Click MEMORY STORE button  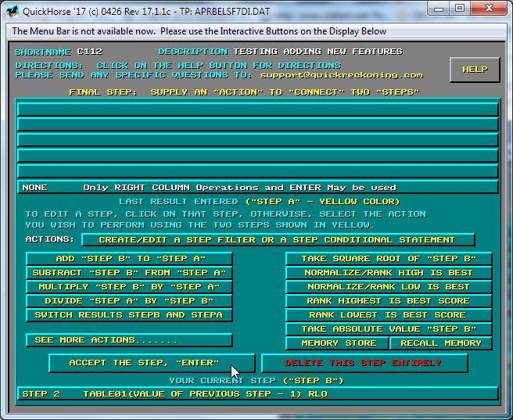pos(337,343)
